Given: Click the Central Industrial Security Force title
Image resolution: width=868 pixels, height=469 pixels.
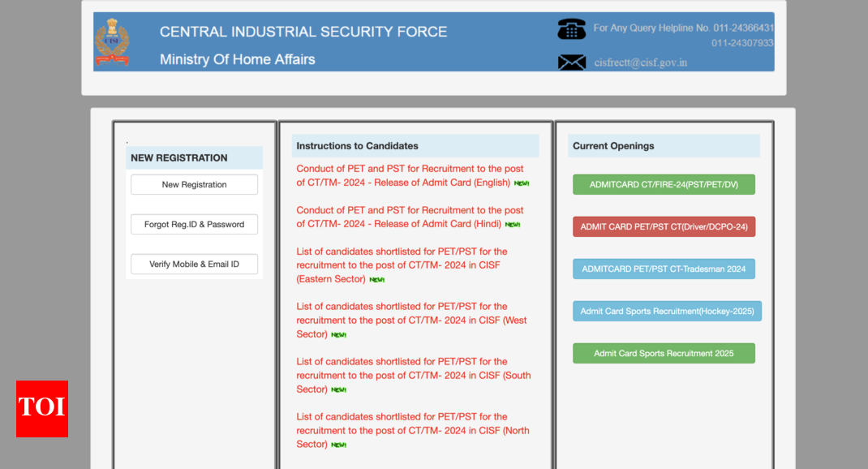Looking at the screenshot, I should coord(303,32).
